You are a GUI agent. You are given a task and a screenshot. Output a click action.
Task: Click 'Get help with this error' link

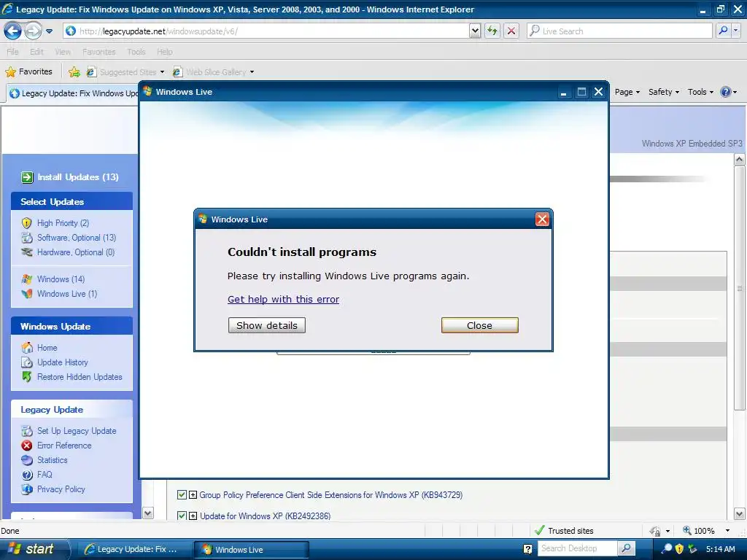coord(284,299)
